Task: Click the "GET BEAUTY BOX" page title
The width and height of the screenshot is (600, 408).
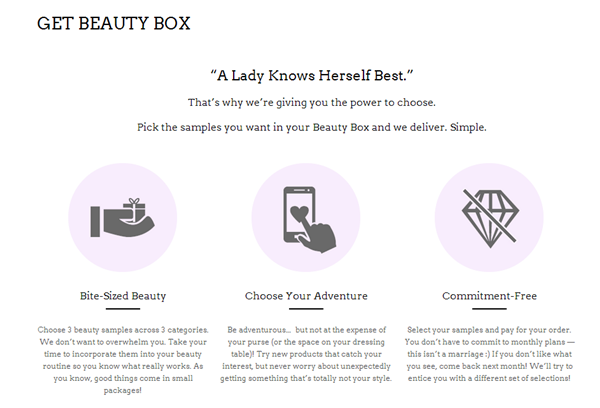Action: click(114, 23)
